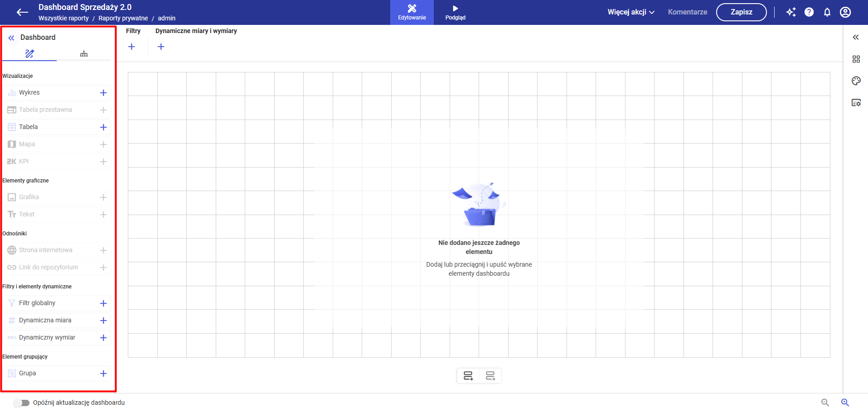Add a Tabela przestawna element
This screenshot has height=412, width=868.
(103, 110)
